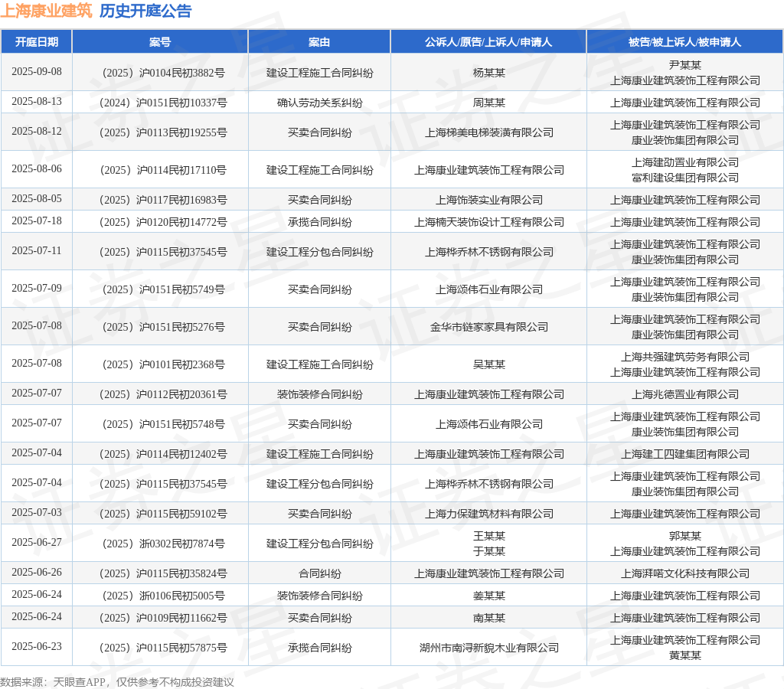Select plaintiff 杨某某
Viewport: 784px width, 689px height.
pyautogui.click(x=489, y=73)
